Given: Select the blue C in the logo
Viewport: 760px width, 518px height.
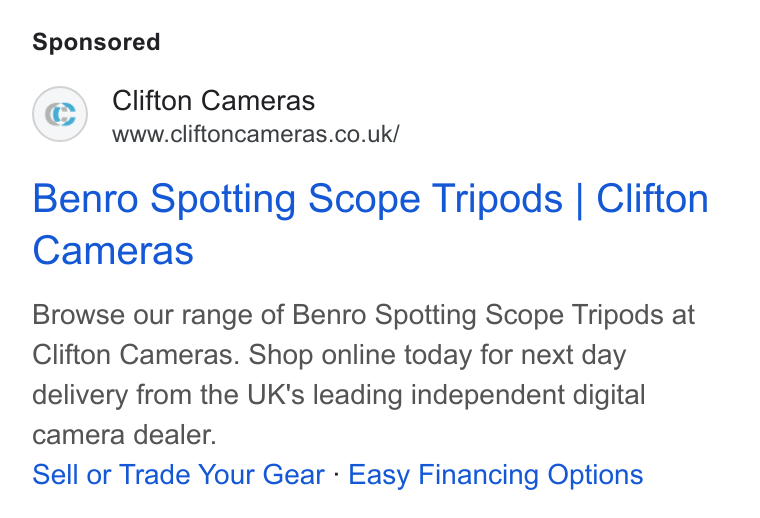Looking at the screenshot, I should (65, 114).
